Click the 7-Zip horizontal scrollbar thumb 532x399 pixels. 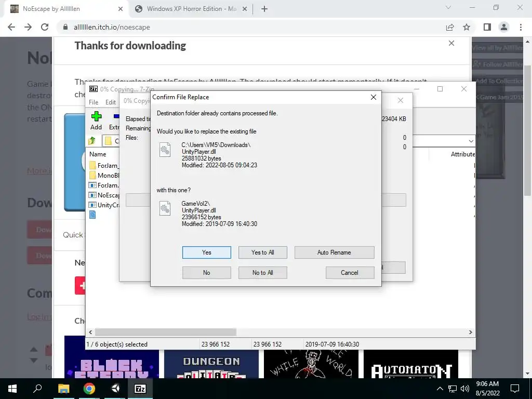pos(166,332)
